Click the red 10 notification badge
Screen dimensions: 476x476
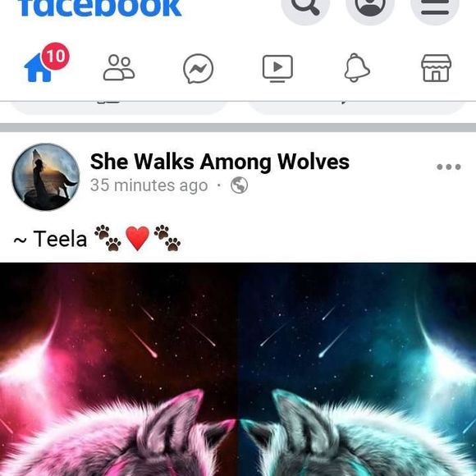click(56, 56)
